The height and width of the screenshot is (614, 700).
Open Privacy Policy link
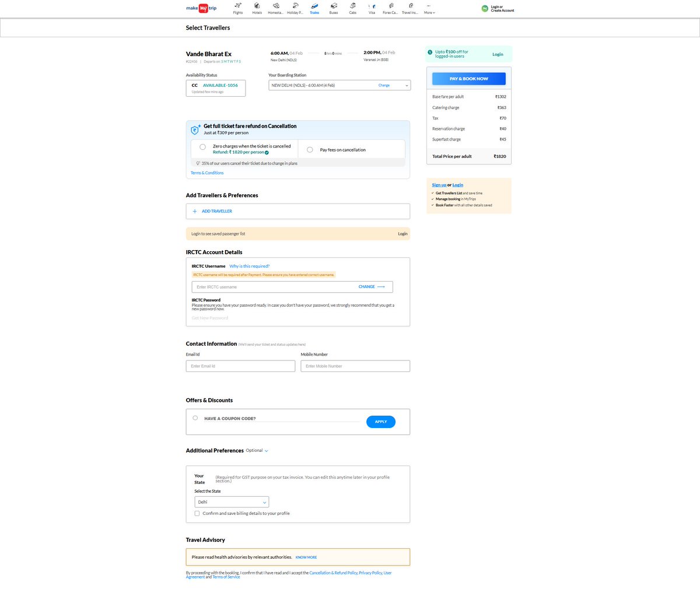tap(370, 573)
